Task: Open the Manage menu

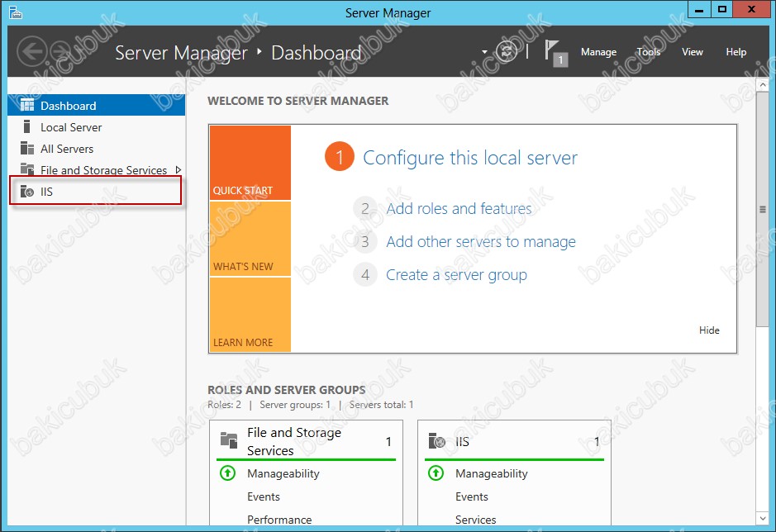Action: 599,52
